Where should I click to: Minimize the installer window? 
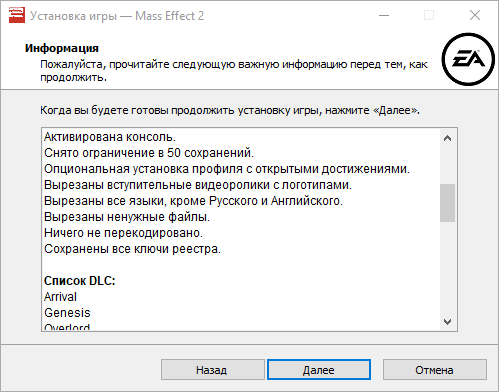384,15
